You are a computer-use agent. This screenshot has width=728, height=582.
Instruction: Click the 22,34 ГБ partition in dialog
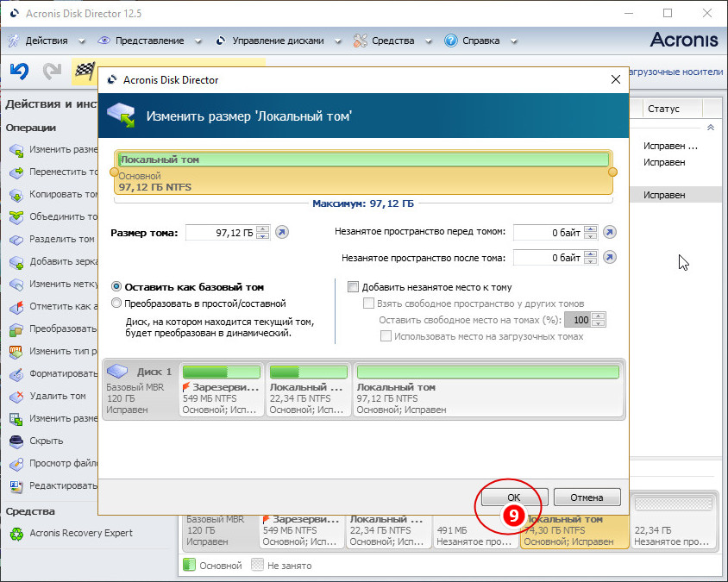click(308, 390)
